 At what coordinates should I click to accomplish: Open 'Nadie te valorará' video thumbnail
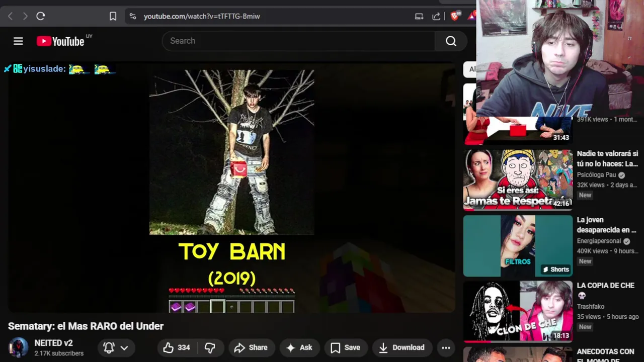pos(518,179)
